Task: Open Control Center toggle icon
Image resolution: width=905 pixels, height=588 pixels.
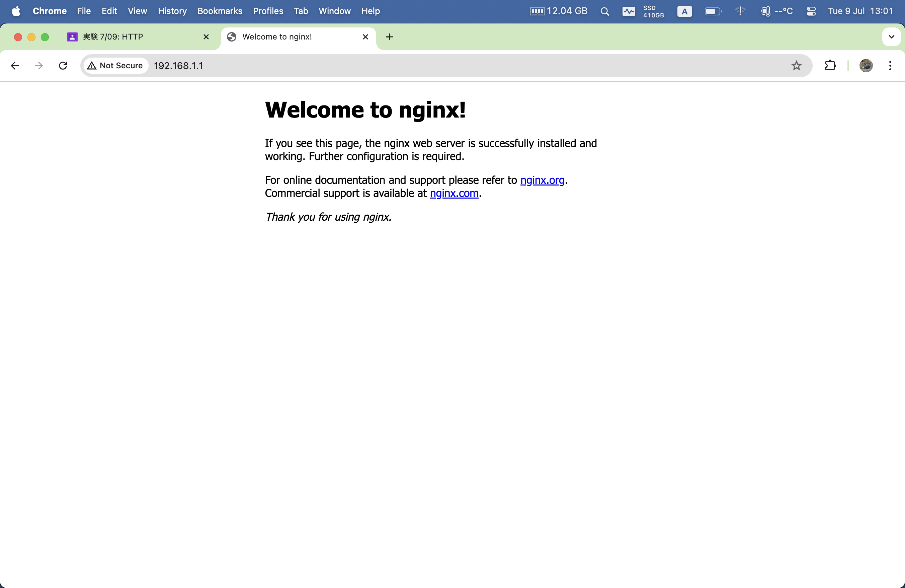Action: pyautogui.click(x=811, y=11)
